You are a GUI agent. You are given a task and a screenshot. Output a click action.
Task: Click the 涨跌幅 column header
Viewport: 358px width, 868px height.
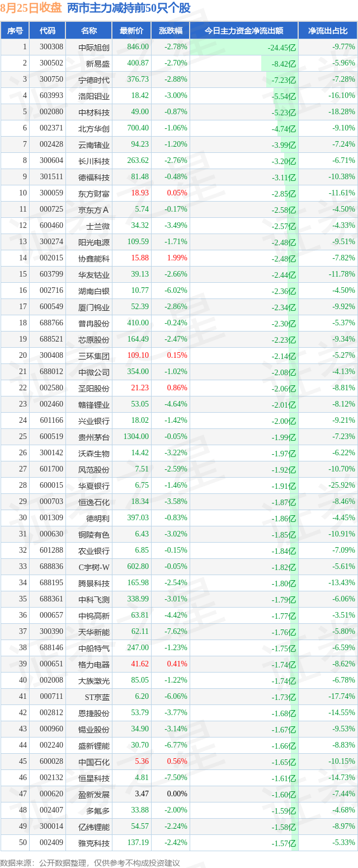[x=170, y=31]
